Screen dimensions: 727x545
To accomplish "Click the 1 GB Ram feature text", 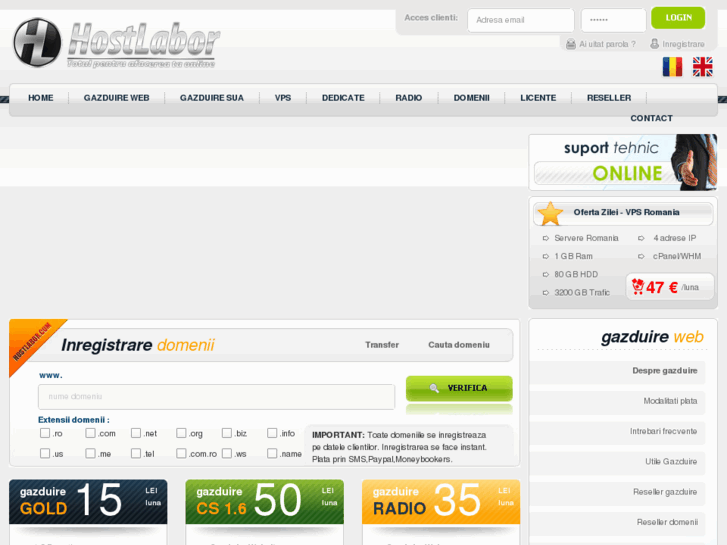I will pos(573,256).
